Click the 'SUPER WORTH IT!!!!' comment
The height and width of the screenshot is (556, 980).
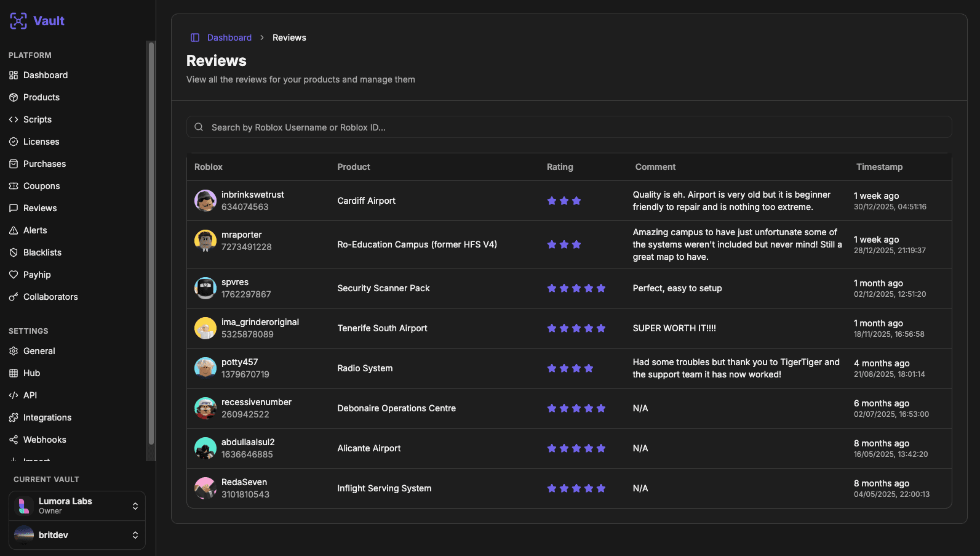pos(674,328)
